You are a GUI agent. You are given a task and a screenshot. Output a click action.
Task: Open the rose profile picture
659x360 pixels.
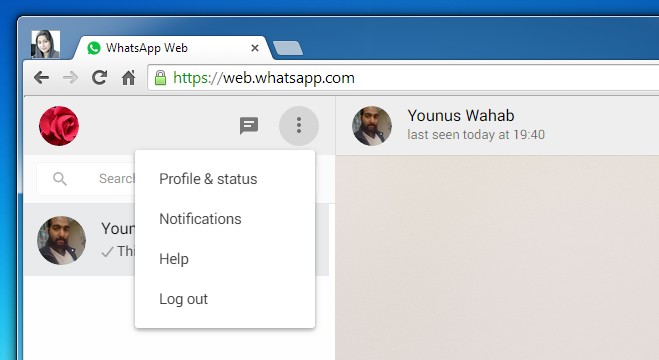59,126
